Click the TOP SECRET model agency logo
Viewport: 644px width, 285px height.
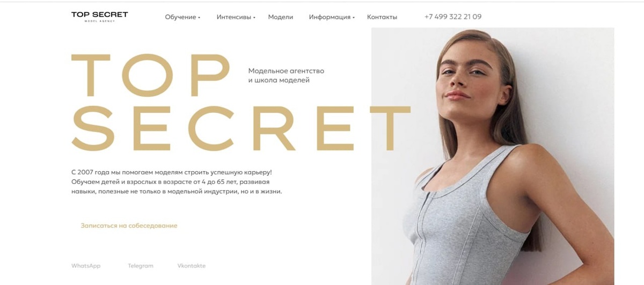(99, 16)
